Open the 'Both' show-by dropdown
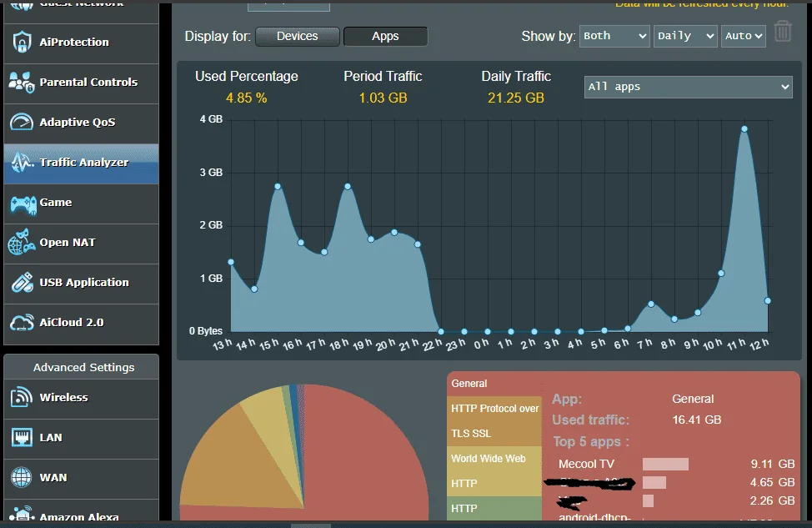812x528 pixels. click(x=614, y=36)
